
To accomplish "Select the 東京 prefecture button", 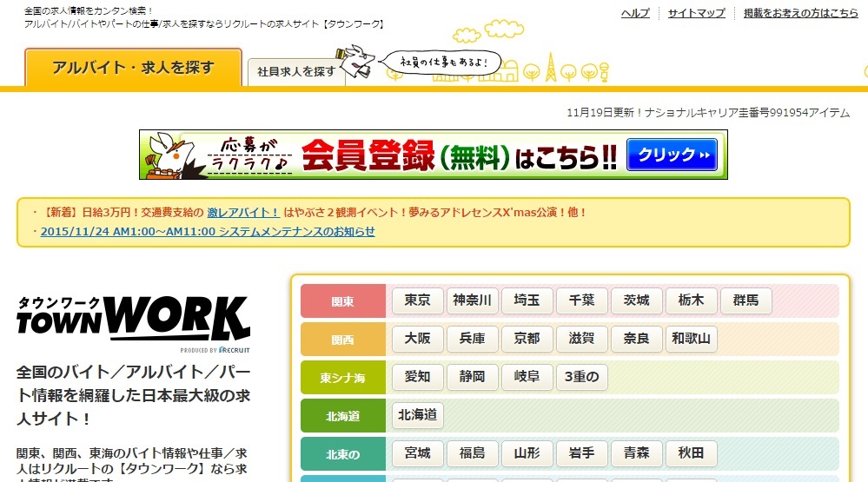I will [417, 300].
